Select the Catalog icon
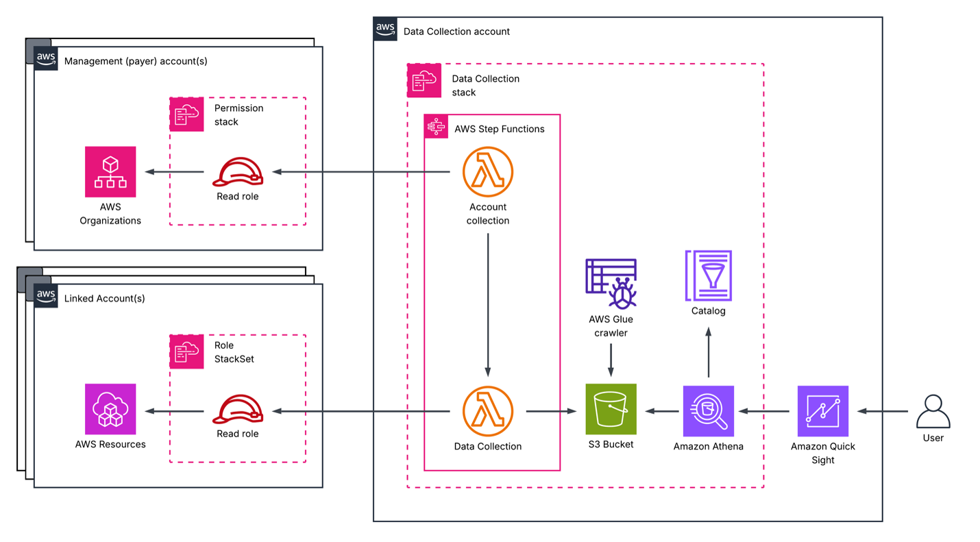This screenshot has width=980, height=542. 709,275
